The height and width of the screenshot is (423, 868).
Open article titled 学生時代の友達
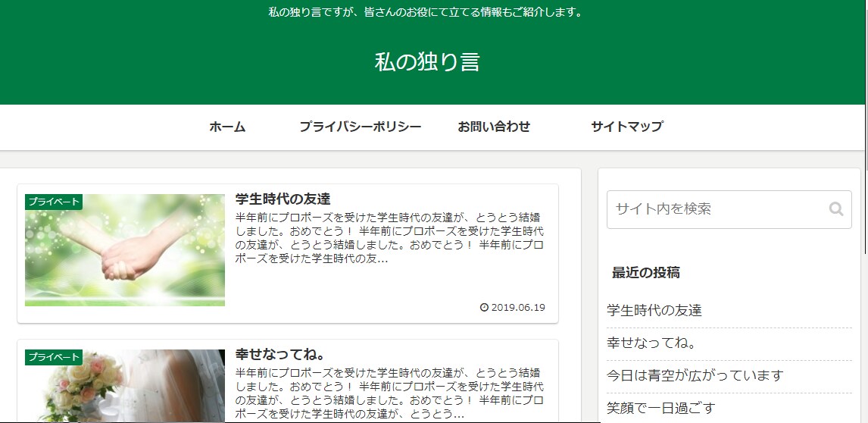click(283, 199)
